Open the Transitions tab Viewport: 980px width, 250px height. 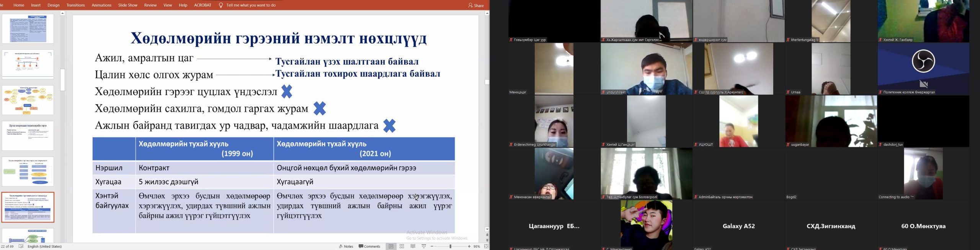tap(75, 5)
